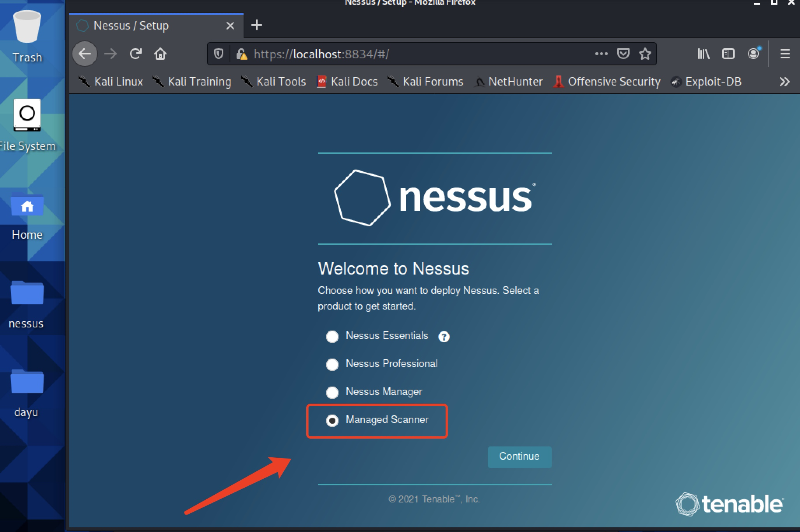Open the Kali Tools bookmark

tap(273, 82)
